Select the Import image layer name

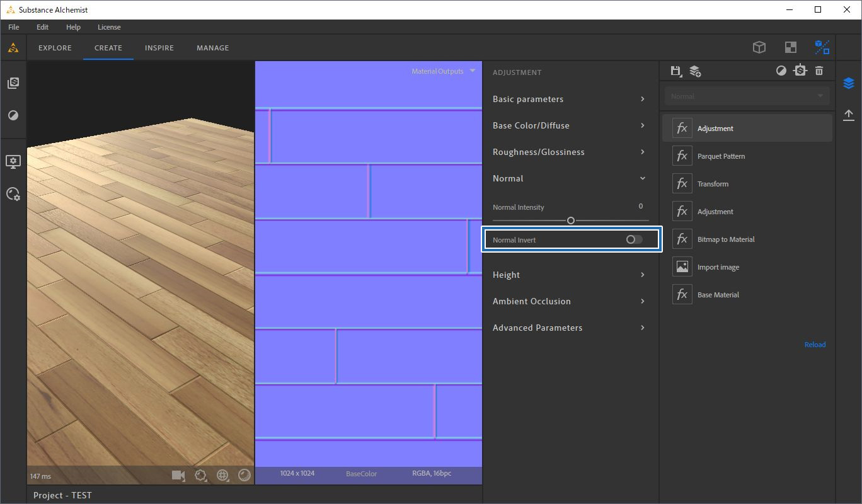[x=718, y=267]
